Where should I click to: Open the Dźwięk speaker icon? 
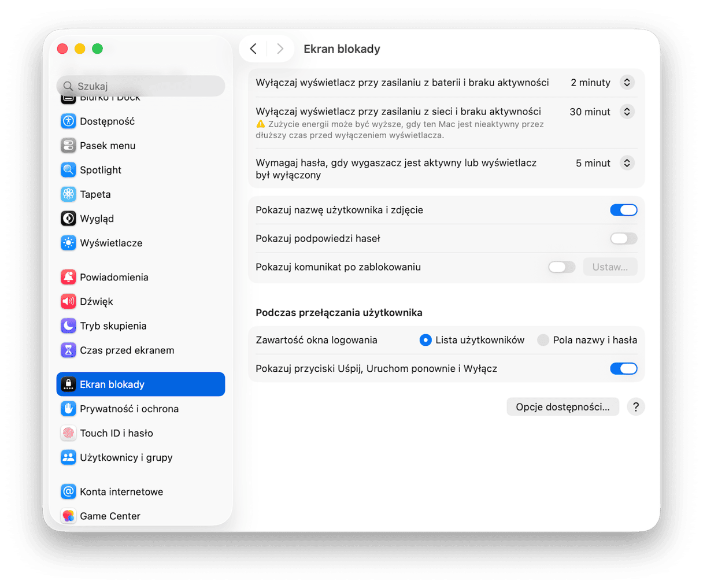pos(68,301)
